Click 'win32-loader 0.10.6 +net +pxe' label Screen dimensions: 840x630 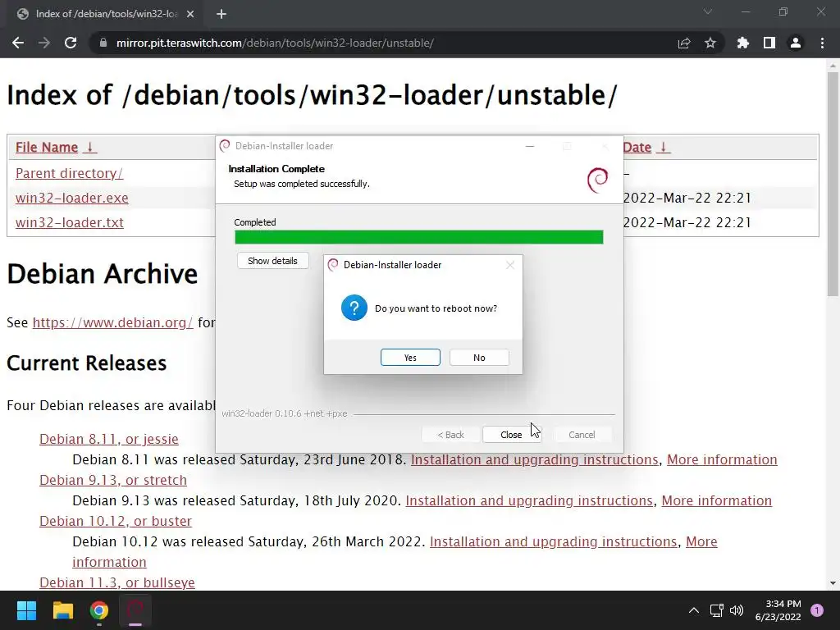285,413
